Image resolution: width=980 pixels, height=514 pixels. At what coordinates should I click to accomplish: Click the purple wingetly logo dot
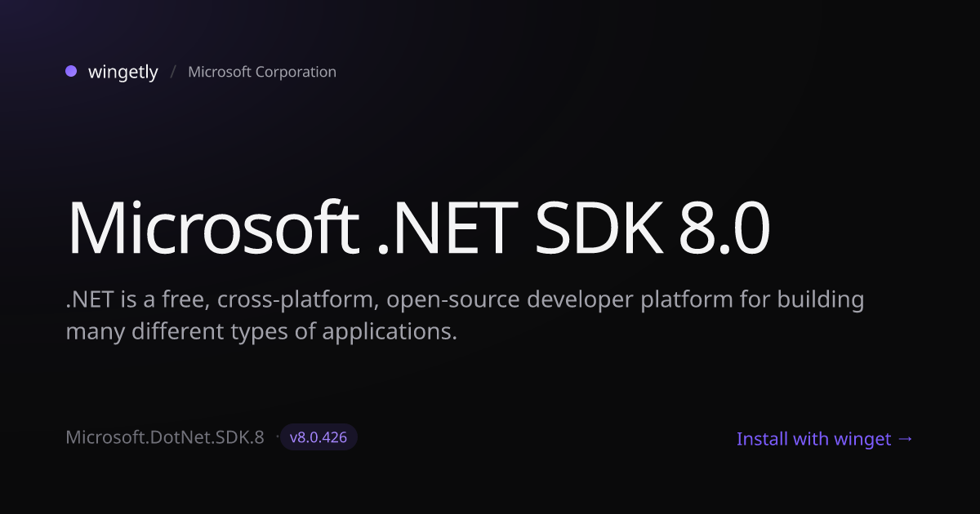click(71, 71)
